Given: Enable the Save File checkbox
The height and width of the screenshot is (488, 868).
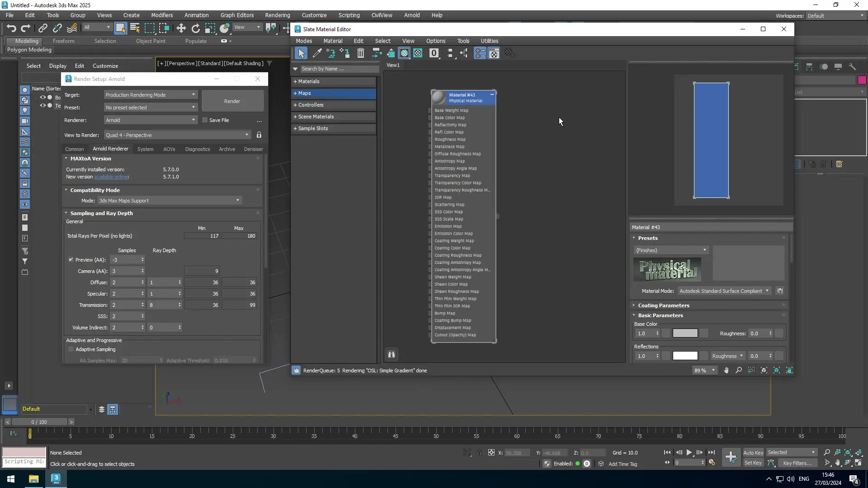Looking at the screenshot, I should (205, 120).
